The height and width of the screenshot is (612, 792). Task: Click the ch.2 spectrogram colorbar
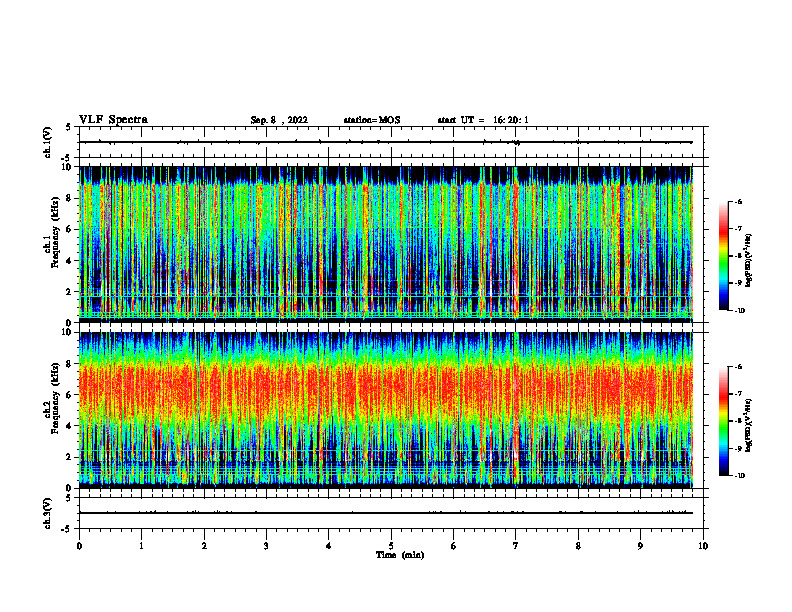click(x=723, y=421)
